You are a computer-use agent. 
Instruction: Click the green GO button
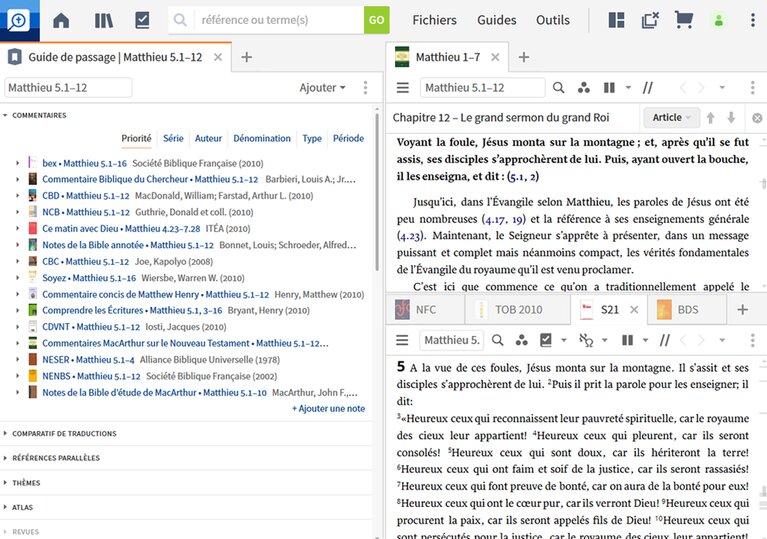click(x=376, y=20)
